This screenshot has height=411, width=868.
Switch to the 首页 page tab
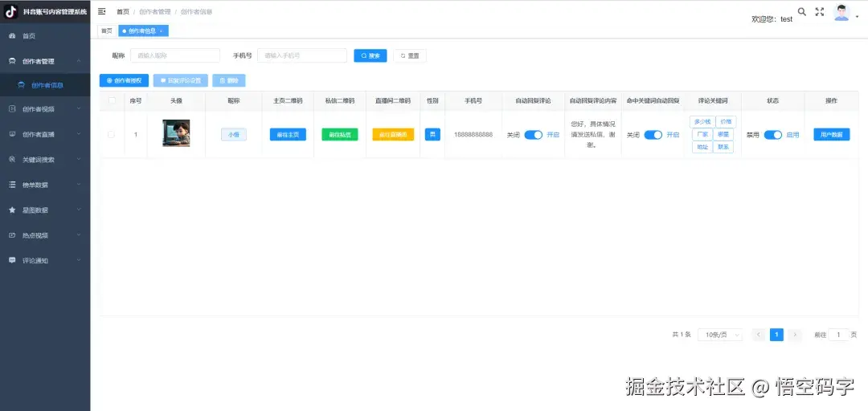click(x=106, y=31)
